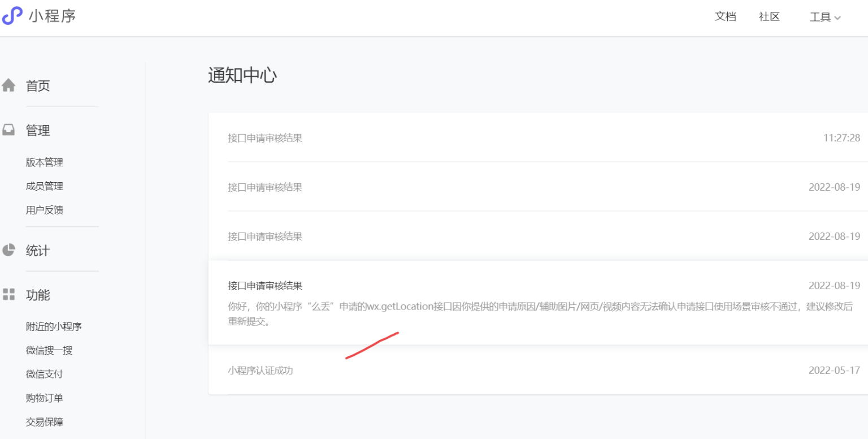Open the 文档 menu item
The height and width of the screenshot is (439, 868).
(725, 16)
